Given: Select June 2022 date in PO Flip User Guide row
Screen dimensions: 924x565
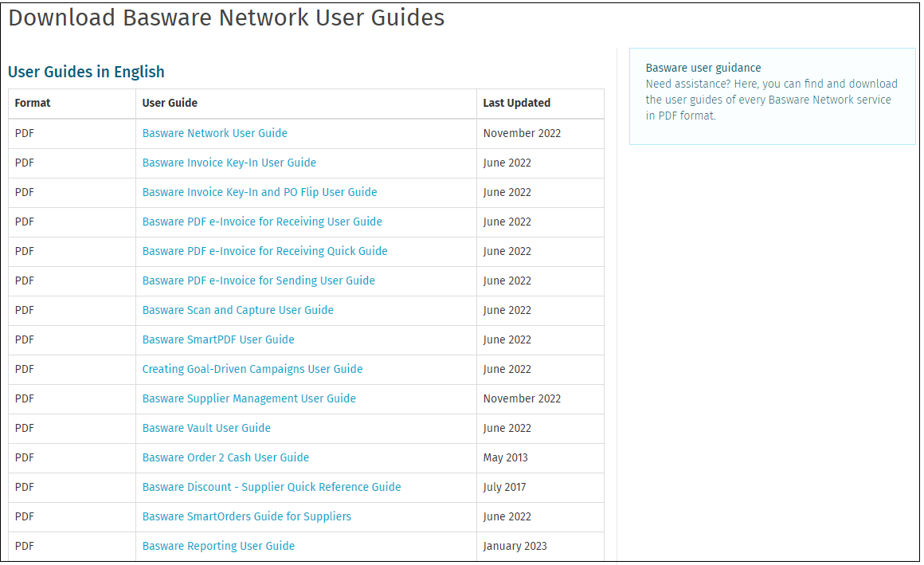Looking at the screenshot, I should coord(507,192).
